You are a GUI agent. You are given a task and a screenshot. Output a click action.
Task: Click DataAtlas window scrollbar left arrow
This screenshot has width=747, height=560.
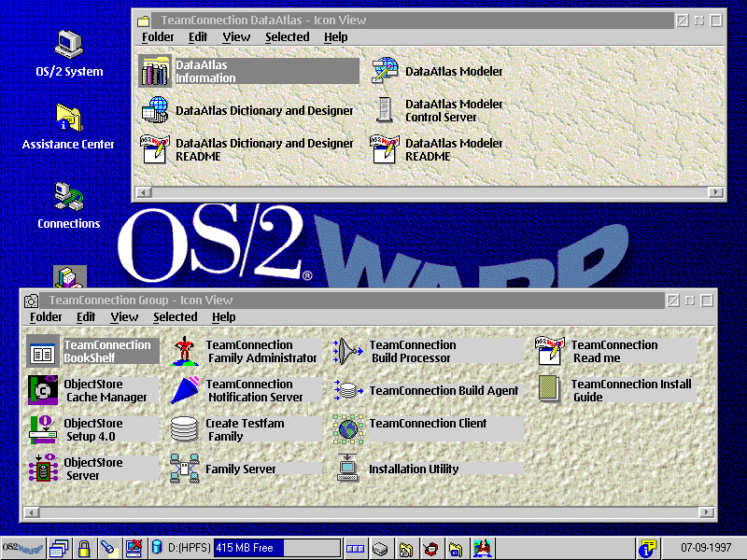pos(144,192)
